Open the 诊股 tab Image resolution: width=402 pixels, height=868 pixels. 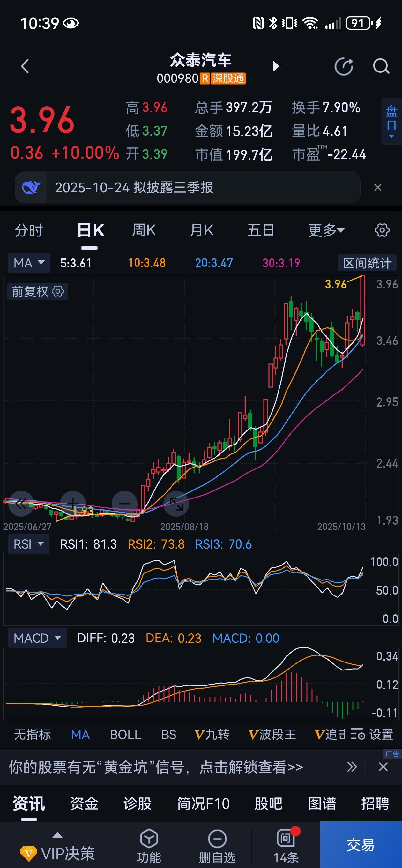pyautogui.click(x=138, y=804)
